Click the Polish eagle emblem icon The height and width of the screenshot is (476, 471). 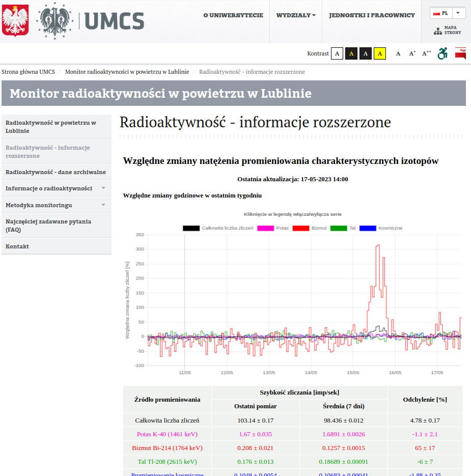[x=15, y=20]
